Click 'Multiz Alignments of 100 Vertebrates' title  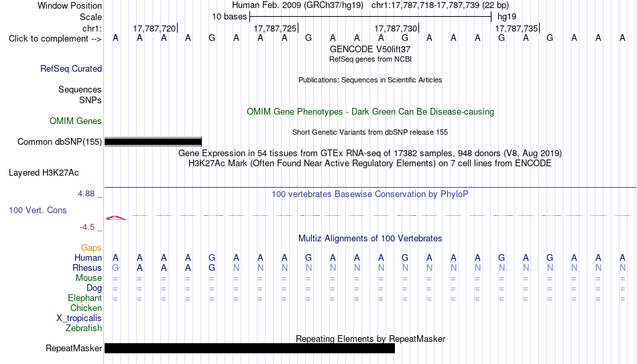(x=370, y=239)
